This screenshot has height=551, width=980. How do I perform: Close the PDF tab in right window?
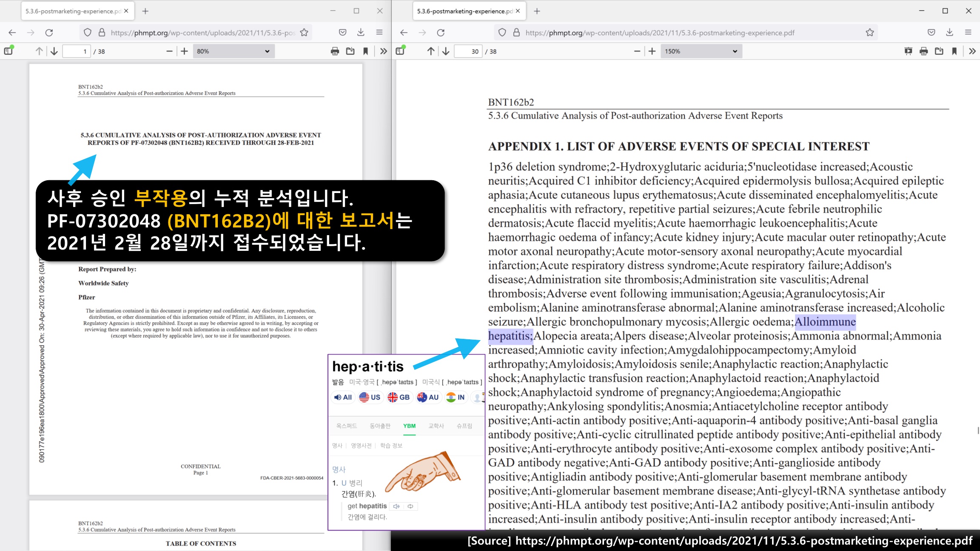tap(518, 11)
